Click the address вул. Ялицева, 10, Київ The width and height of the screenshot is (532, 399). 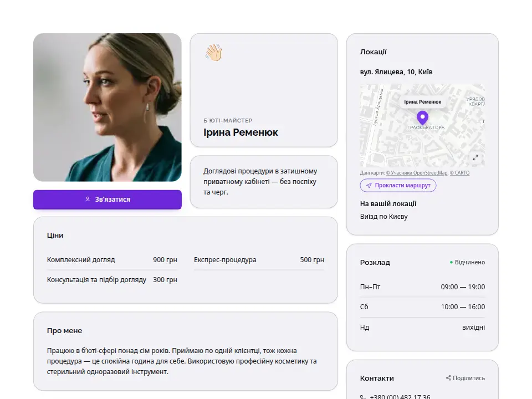click(x=396, y=72)
